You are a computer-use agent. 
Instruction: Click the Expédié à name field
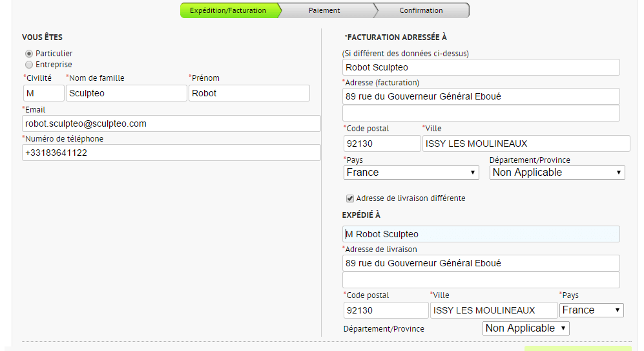tap(481, 234)
